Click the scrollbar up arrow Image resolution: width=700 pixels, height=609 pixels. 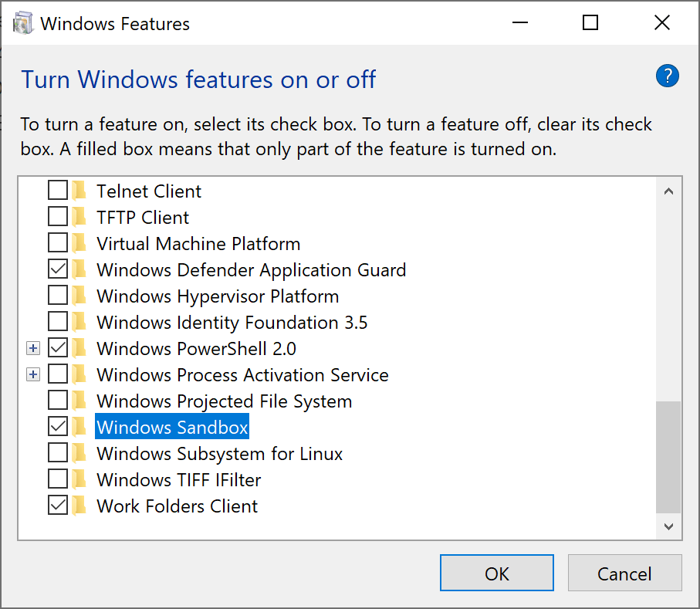tap(668, 191)
